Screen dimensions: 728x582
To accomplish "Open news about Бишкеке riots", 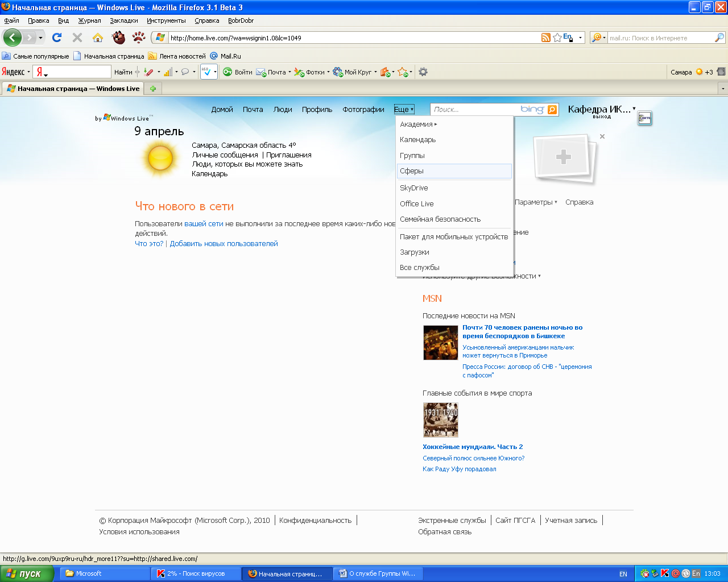I will coord(523,332).
